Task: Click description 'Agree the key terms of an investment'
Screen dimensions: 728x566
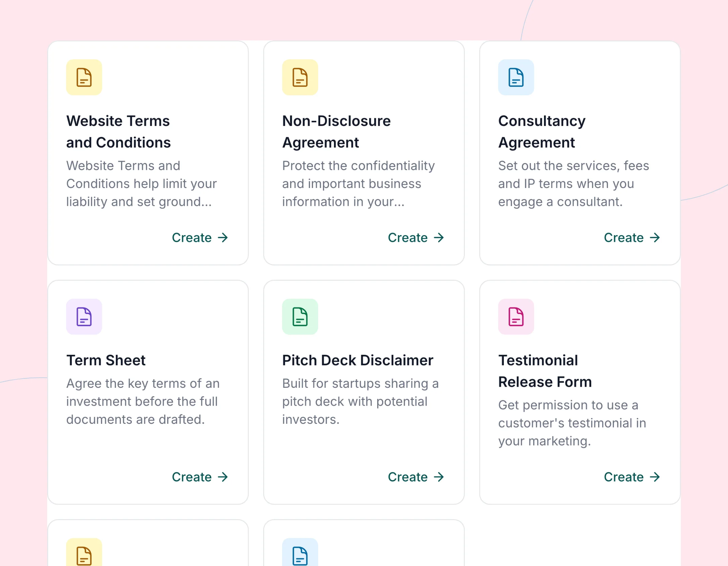Action: [x=143, y=401]
